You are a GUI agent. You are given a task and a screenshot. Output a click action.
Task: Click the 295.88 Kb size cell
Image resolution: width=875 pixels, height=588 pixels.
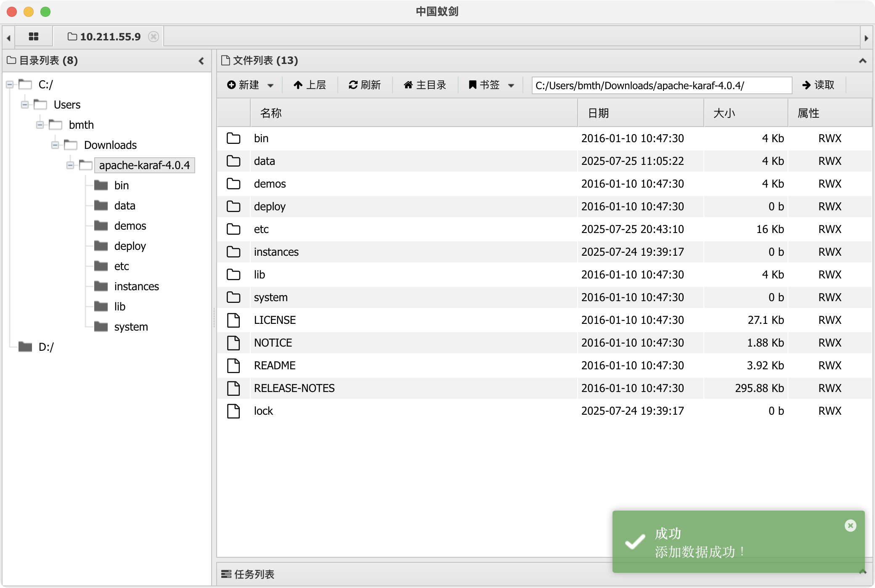[x=759, y=388]
